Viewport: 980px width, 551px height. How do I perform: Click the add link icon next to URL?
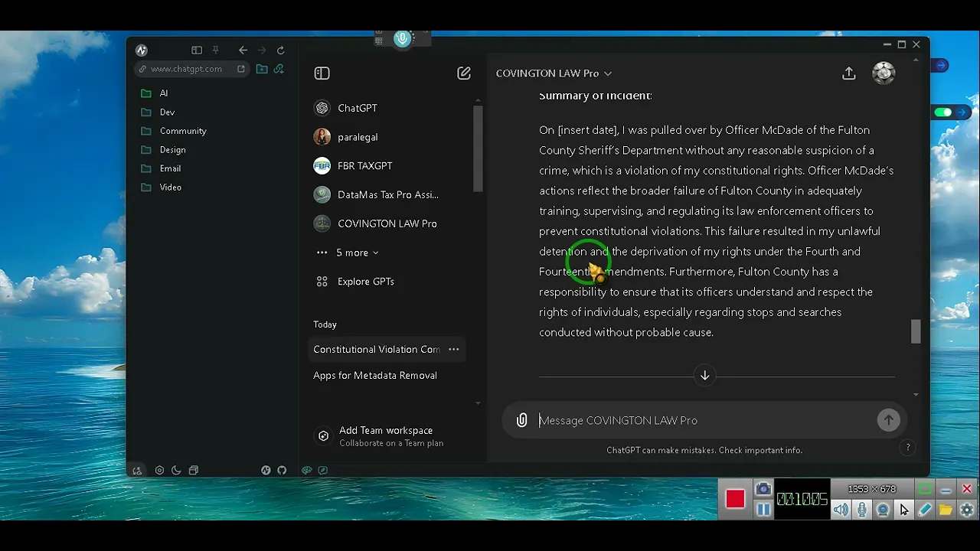click(x=279, y=69)
